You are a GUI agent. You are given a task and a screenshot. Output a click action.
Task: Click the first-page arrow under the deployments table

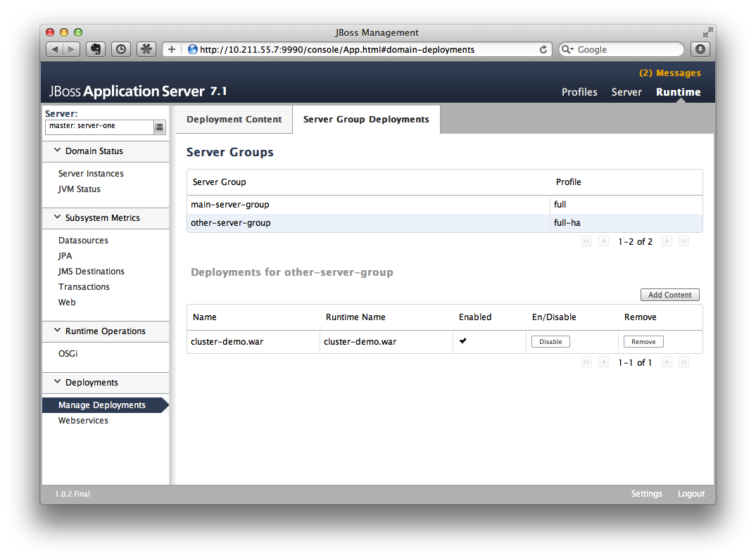pyautogui.click(x=586, y=362)
